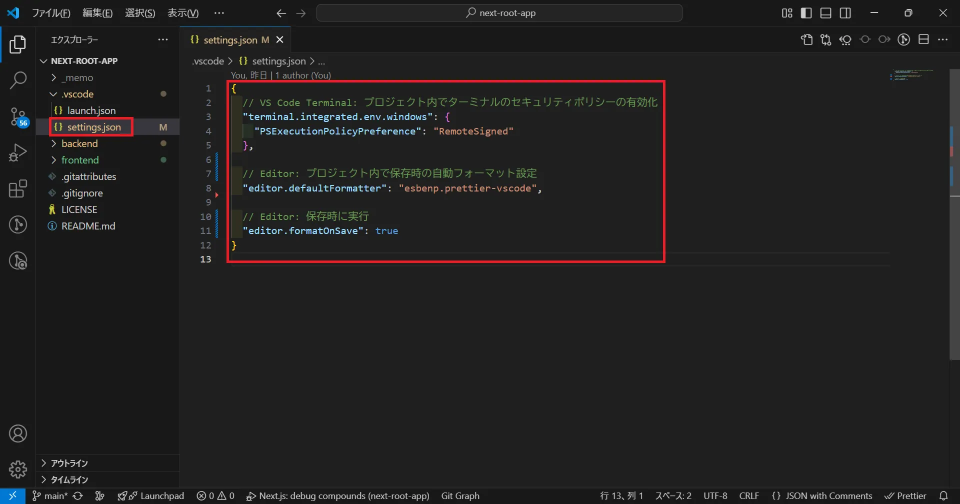Screen dimensions: 960x504
Task: Open Explorer panel More Actions ellipsis
Action: click(x=163, y=40)
